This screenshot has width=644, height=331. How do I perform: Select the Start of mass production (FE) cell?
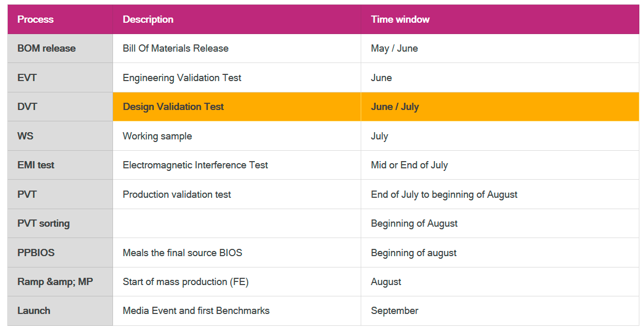[186, 282]
